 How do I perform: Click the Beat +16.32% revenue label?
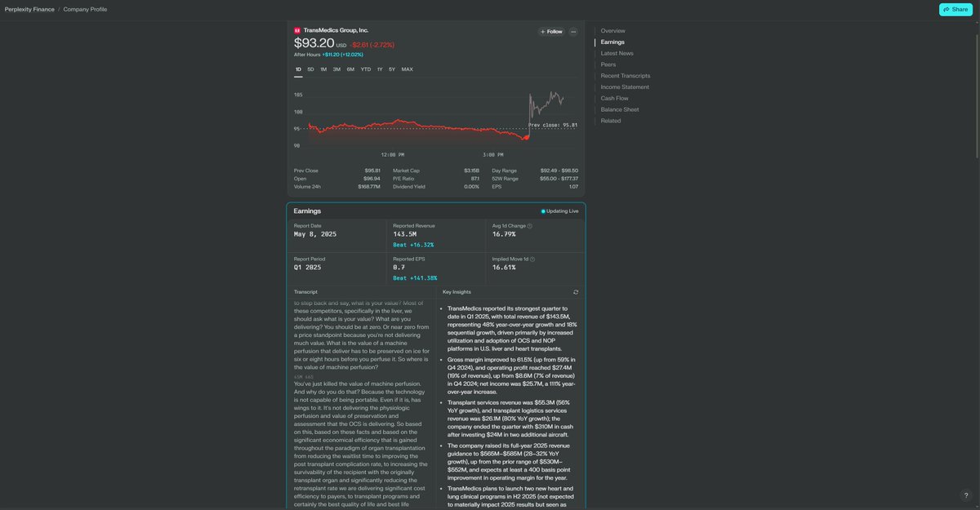(413, 245)
